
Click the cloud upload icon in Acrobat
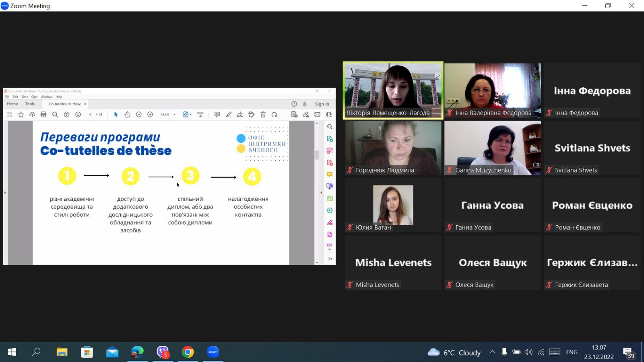[32, 115]
